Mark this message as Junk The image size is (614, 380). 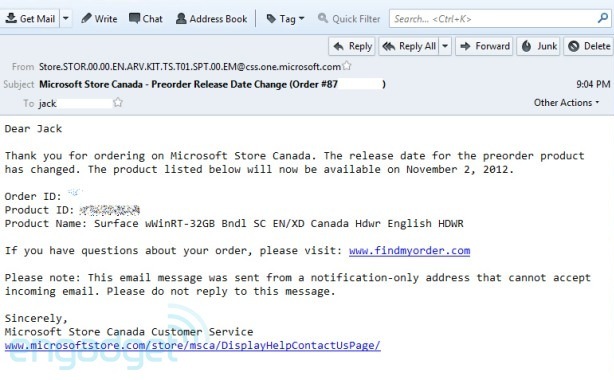pos(538,46)
